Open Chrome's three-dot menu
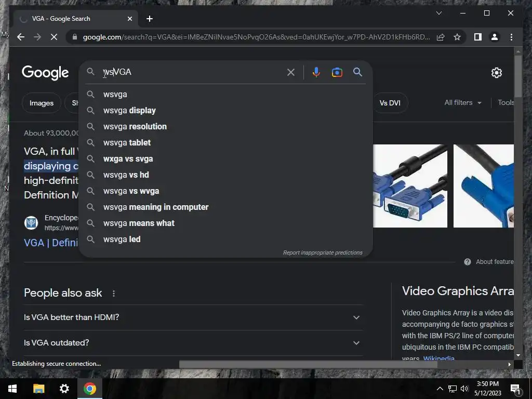 [x=511, y=37]
